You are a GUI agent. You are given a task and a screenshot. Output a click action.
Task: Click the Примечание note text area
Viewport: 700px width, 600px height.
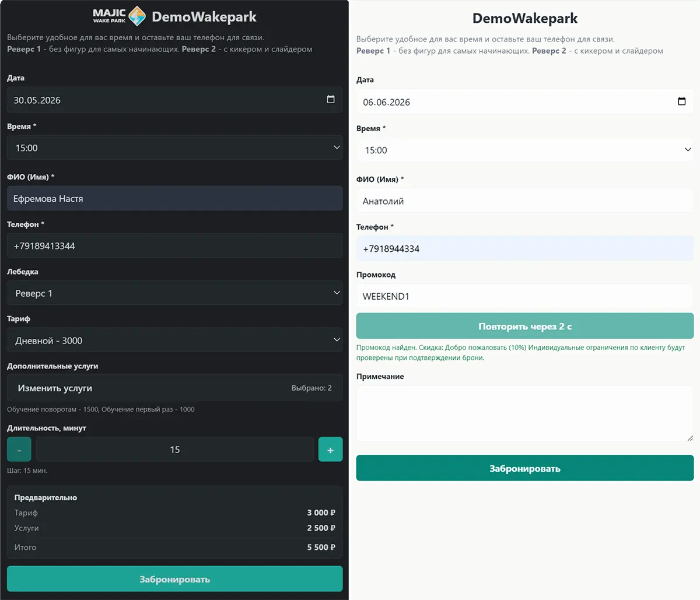525,413
